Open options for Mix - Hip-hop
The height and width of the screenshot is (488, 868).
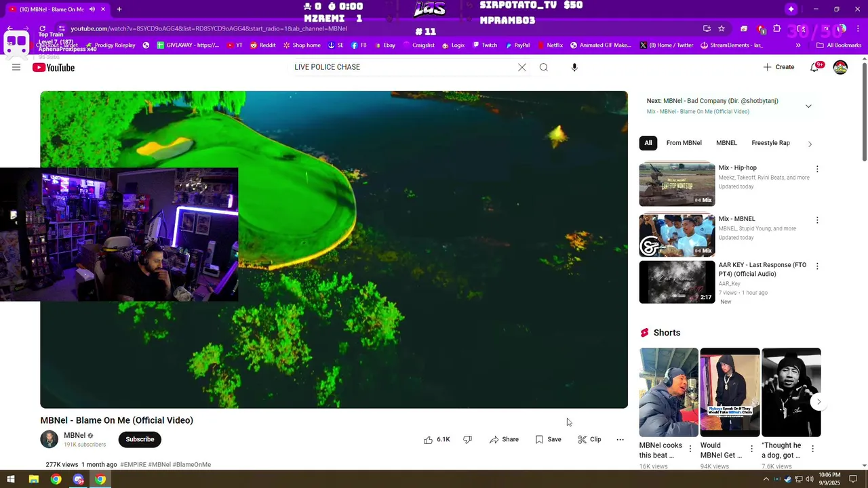point(817,169)
